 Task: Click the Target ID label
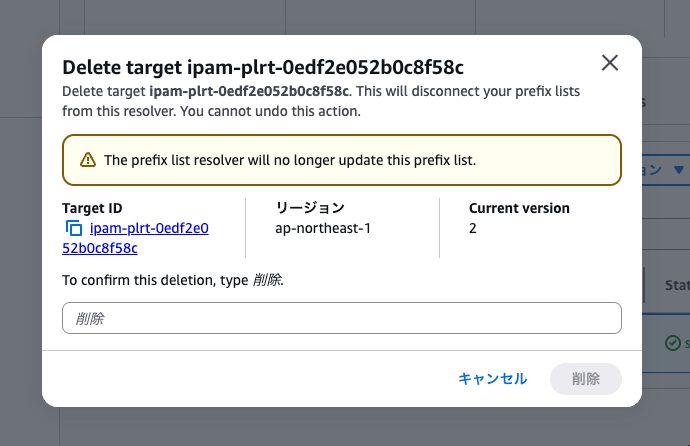(x=92, y=208)
